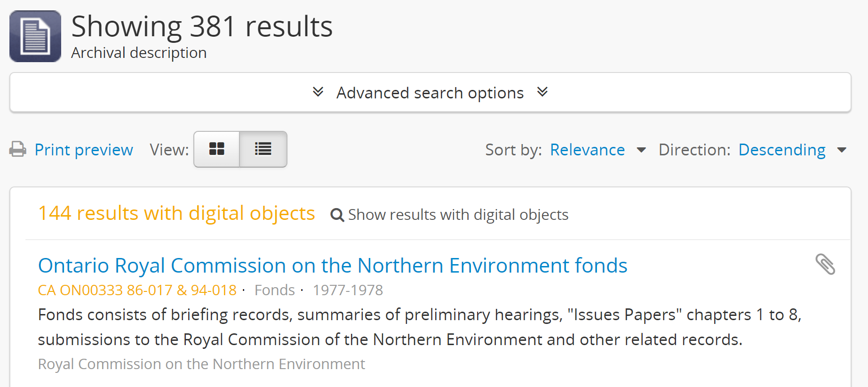The width and height of the screenshot is (868, 387).
Task: Click the magnifier icon before Show results
Action: [337, 215]
